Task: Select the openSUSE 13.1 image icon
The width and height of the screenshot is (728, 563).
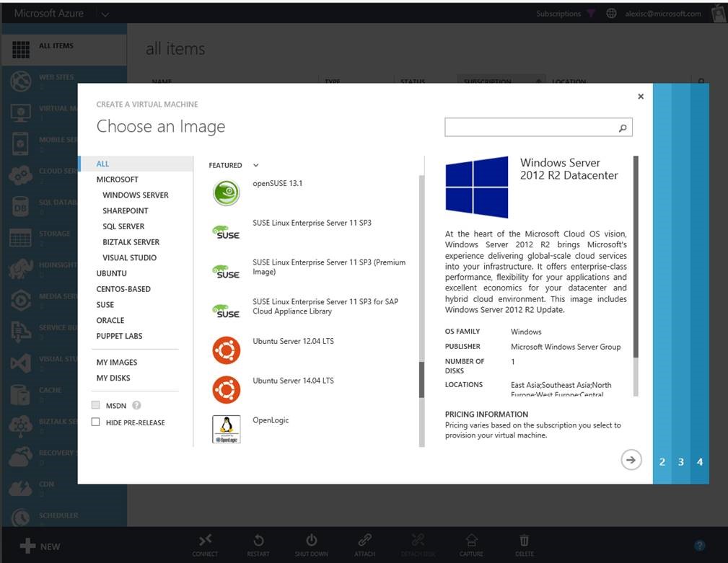Action: point(227,192)
